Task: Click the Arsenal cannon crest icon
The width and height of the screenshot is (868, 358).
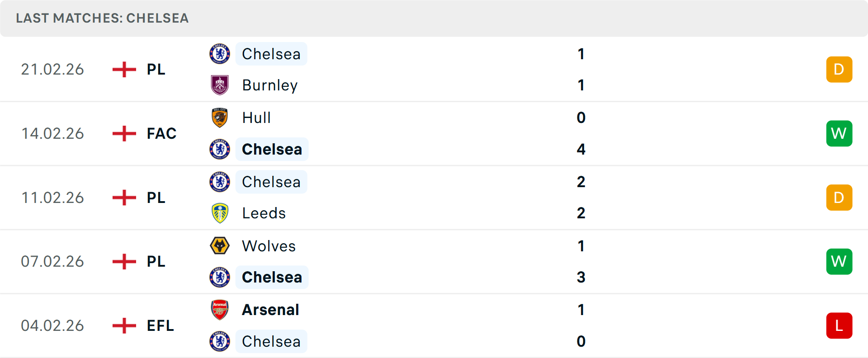Action: [220, 310]
